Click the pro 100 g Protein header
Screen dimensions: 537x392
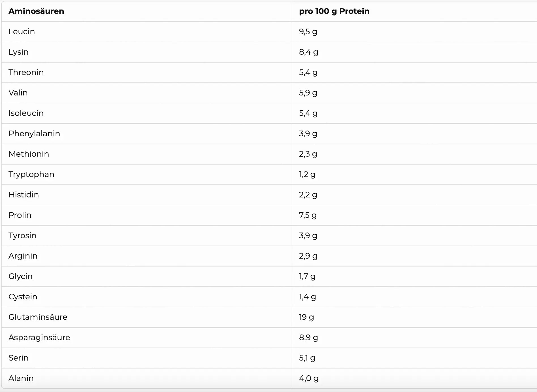click(x=334, y=11)
